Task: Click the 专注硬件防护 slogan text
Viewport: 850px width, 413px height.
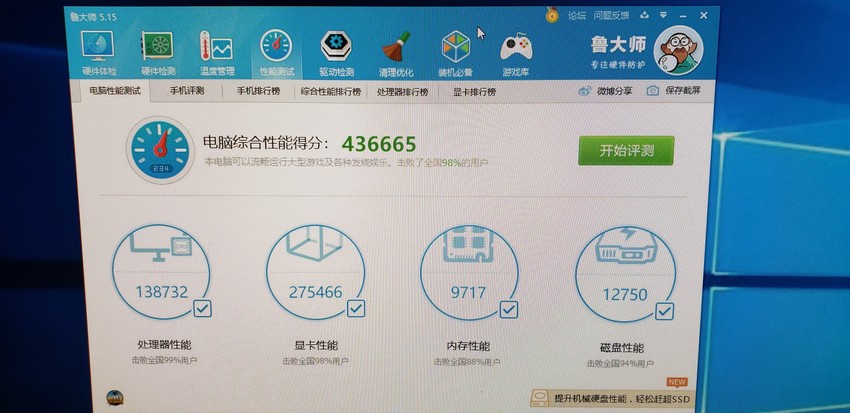Action: coord(618,65)
